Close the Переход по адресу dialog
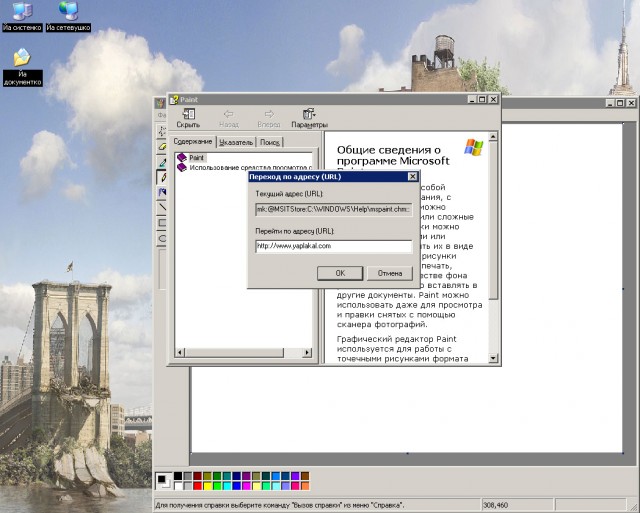Screen dimensions: 640x513 pos(412,176)
